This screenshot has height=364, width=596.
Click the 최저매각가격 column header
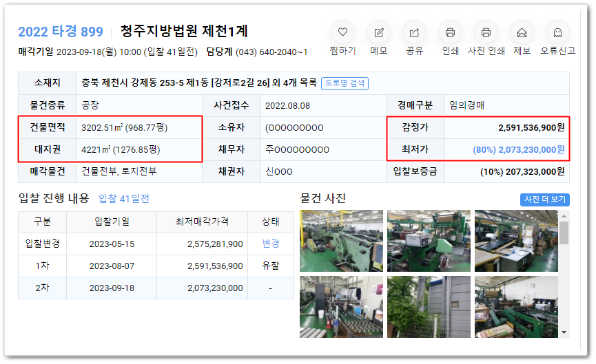tap(202, 222)
